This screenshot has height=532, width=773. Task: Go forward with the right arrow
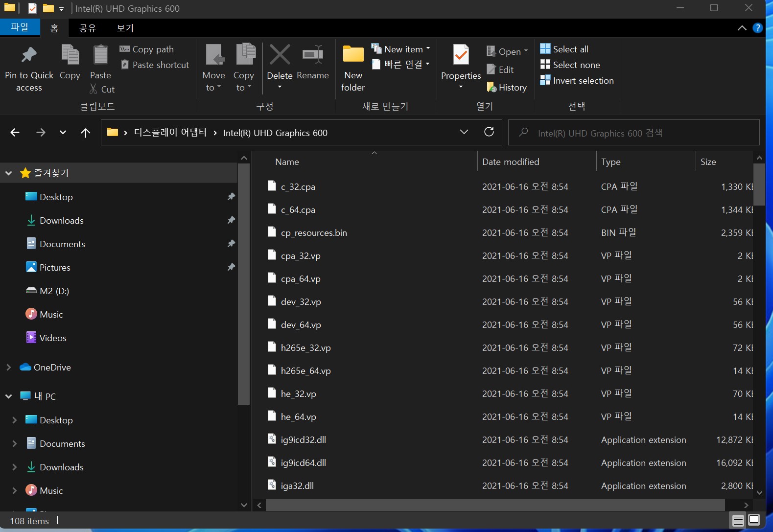pos(41,132)
